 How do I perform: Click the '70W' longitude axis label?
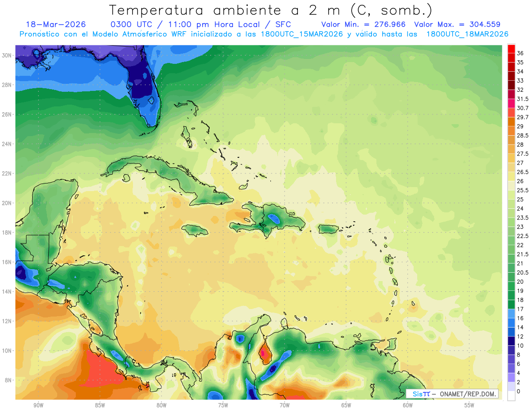(285, 405)
